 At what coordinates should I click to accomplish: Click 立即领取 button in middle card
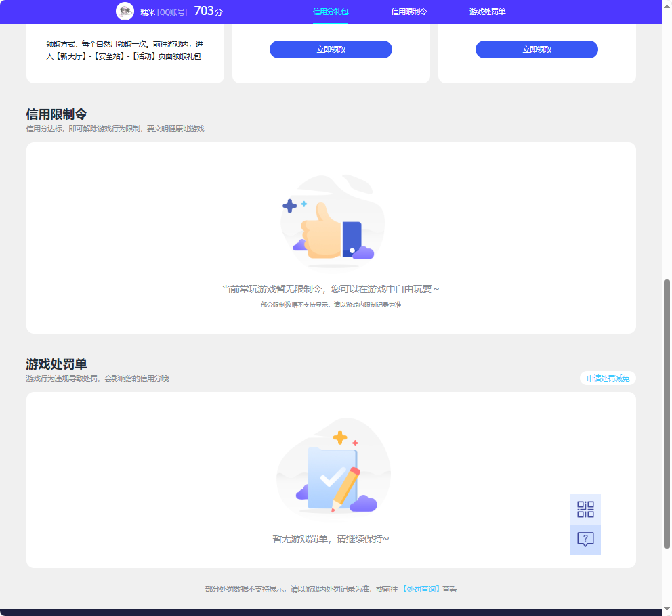[331, 49]
